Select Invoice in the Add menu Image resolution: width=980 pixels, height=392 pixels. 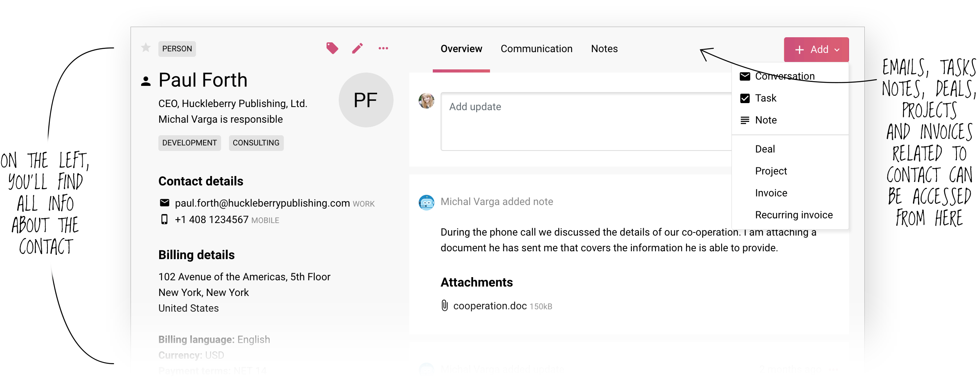(790, 193)
